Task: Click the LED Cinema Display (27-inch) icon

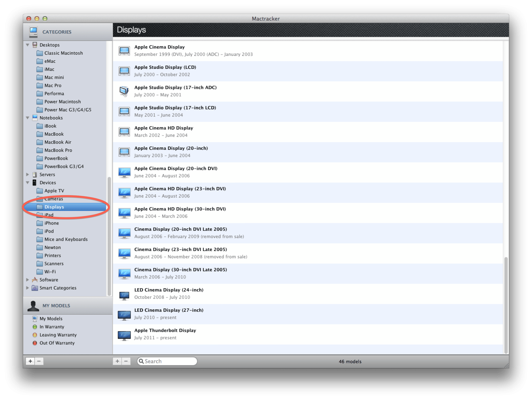Action: (x=124, y=315)
